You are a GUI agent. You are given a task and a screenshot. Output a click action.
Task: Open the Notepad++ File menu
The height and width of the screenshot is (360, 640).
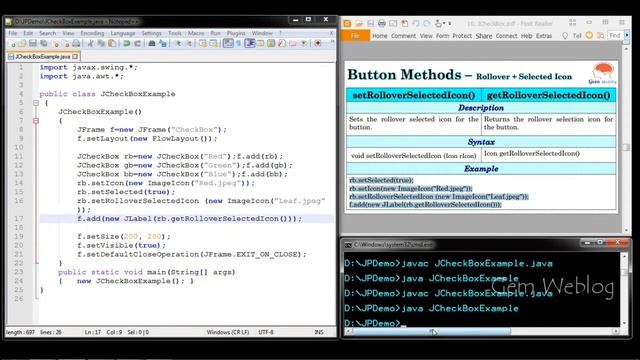13,33
